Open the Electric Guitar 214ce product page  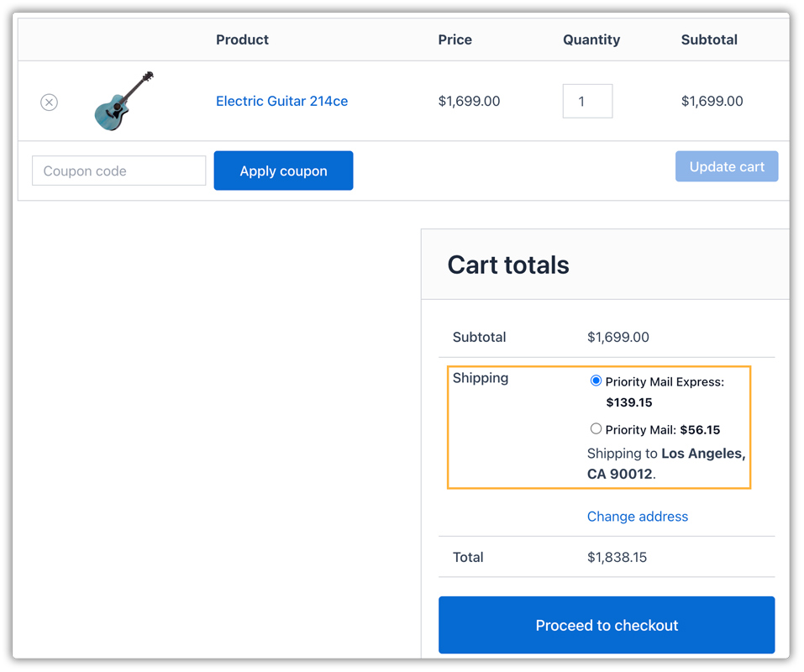click(281, 101)
